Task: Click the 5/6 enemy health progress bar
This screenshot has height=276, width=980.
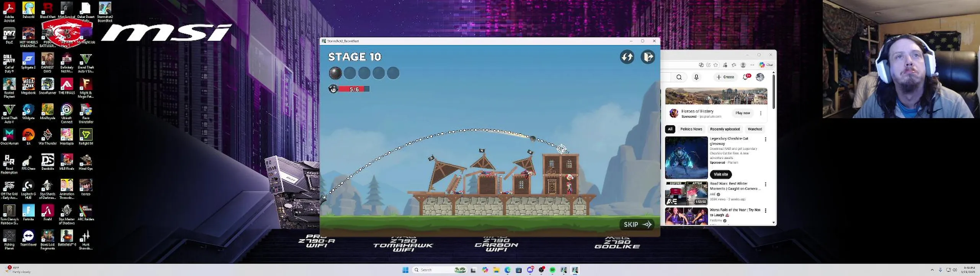Action: tap(354, 89)
